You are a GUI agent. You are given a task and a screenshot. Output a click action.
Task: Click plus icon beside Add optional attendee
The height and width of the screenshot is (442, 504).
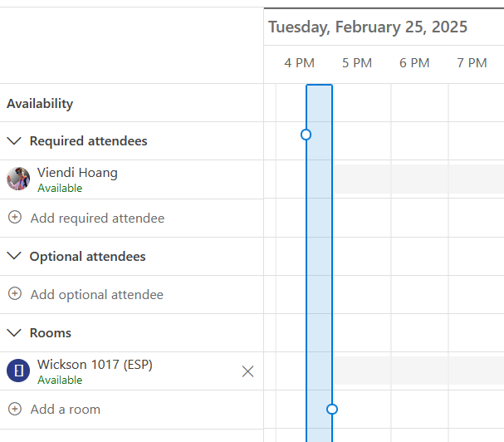point(14,294)
